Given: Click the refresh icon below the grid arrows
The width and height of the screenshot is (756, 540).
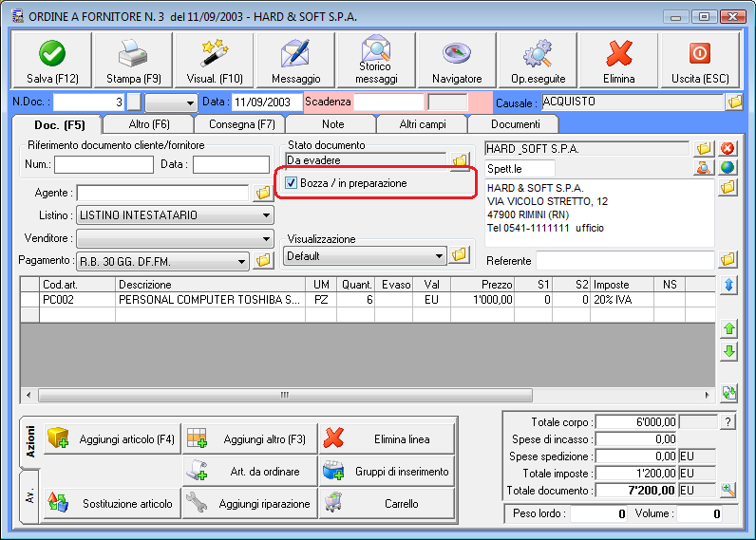Looking at the screenshot, I should tap(729, 393).
